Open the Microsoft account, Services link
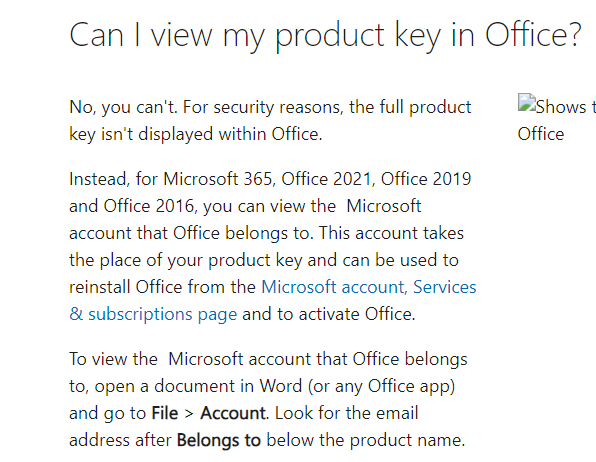The image size is (596, 462). (368, 287)
